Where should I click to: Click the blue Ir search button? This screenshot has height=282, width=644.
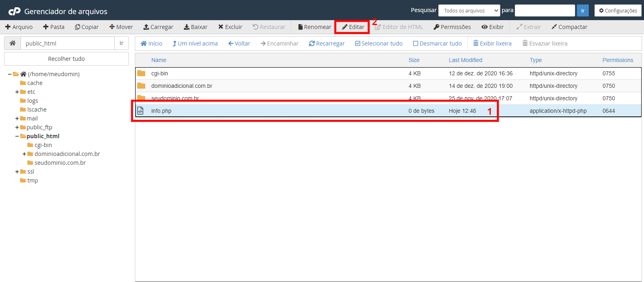click(x=583, y=10)
